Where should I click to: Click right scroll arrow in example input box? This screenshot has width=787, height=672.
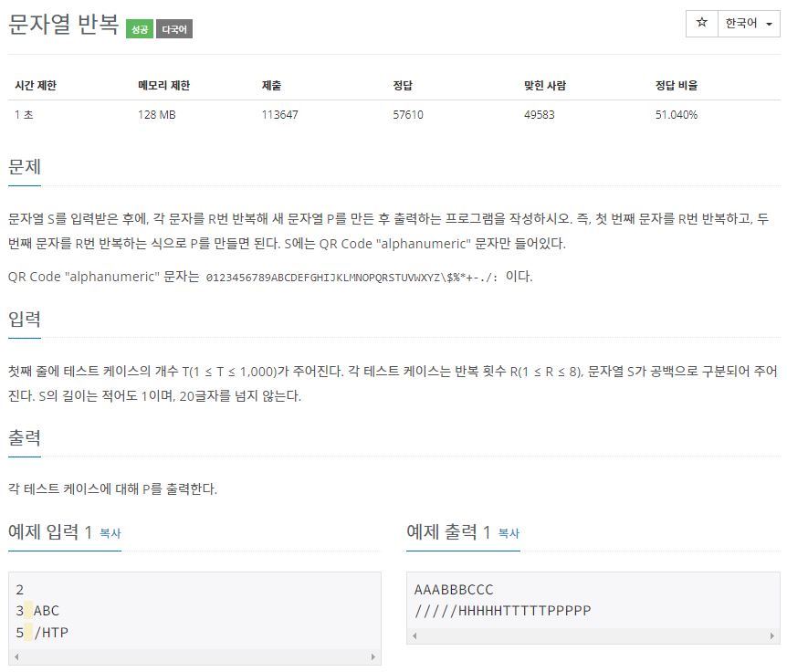373,656
